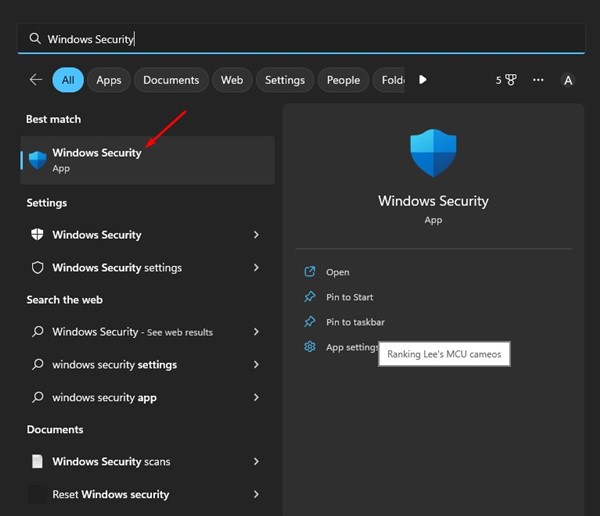Select the 'windows security app' web suggestion text
This screenshot has height=516, width=600.
point(104,398)
